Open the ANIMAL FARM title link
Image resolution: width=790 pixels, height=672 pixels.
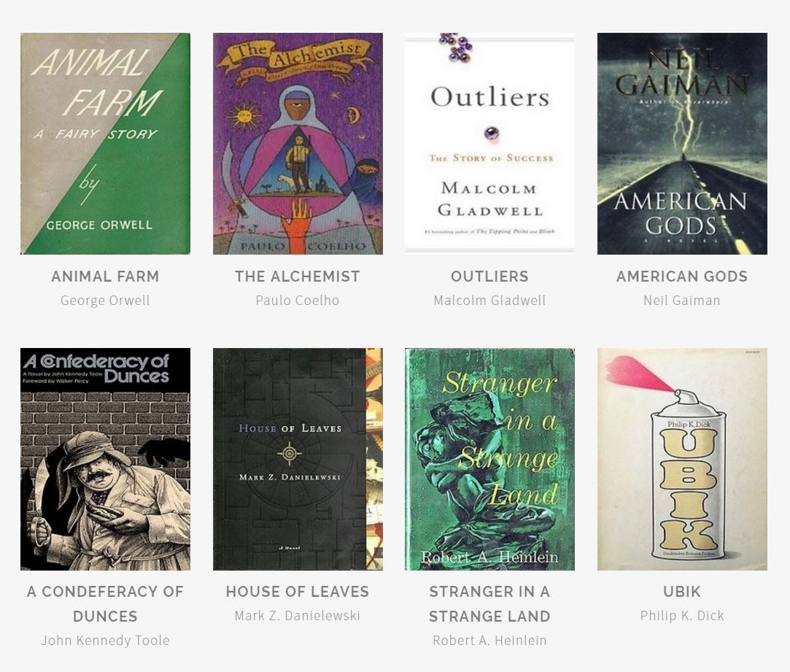coord(105,277)
